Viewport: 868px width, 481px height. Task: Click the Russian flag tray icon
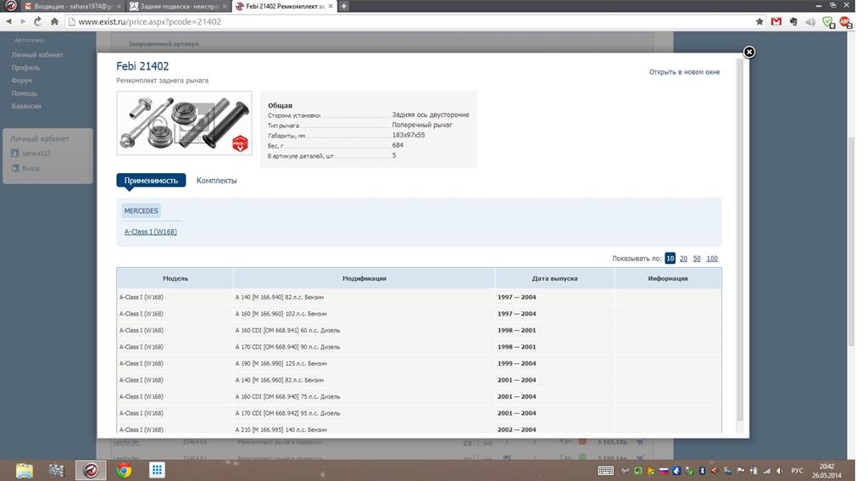663,471
